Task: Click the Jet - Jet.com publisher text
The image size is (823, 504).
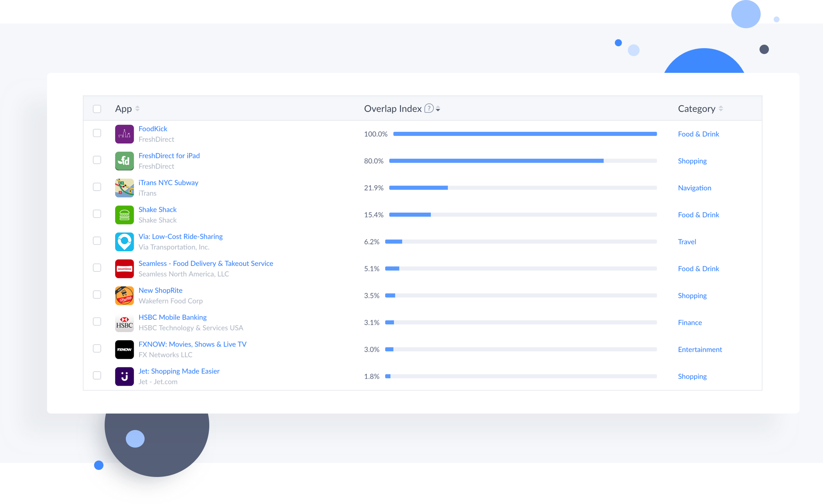Action: [158, 382]
